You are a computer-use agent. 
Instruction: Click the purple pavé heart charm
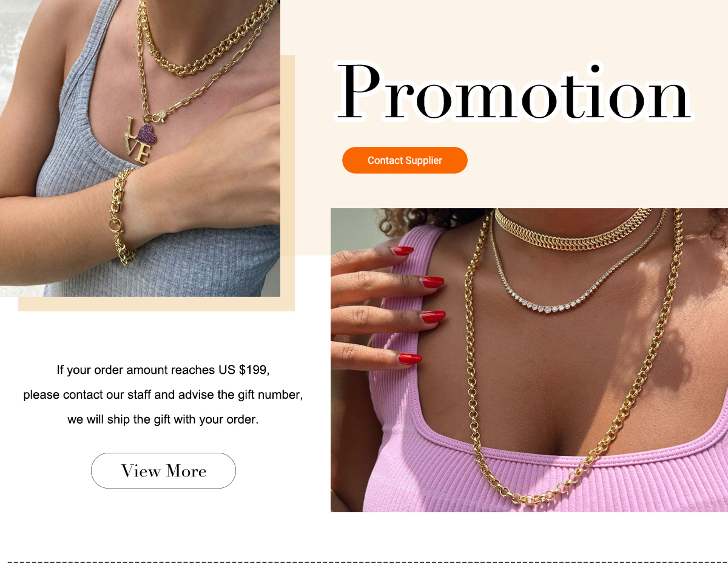pos(147,133)
